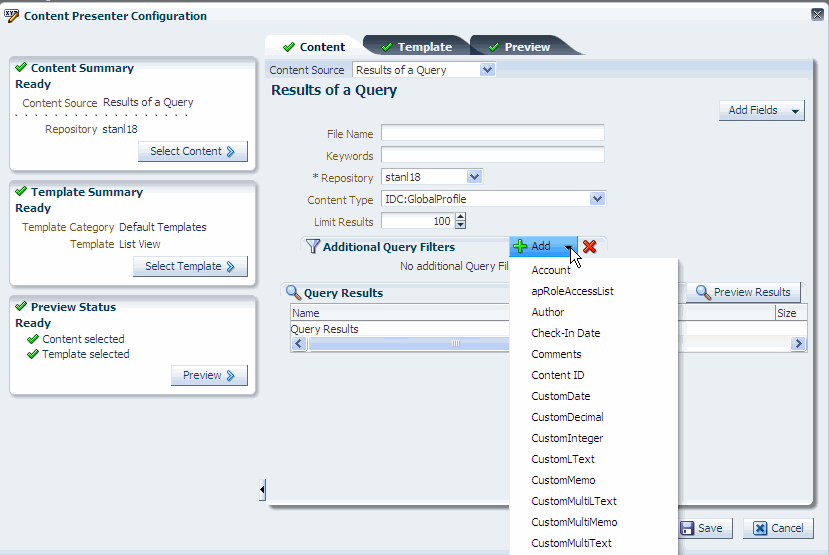The image size is (829, 555).
Task: Click the Name column header
Action: 400,313
